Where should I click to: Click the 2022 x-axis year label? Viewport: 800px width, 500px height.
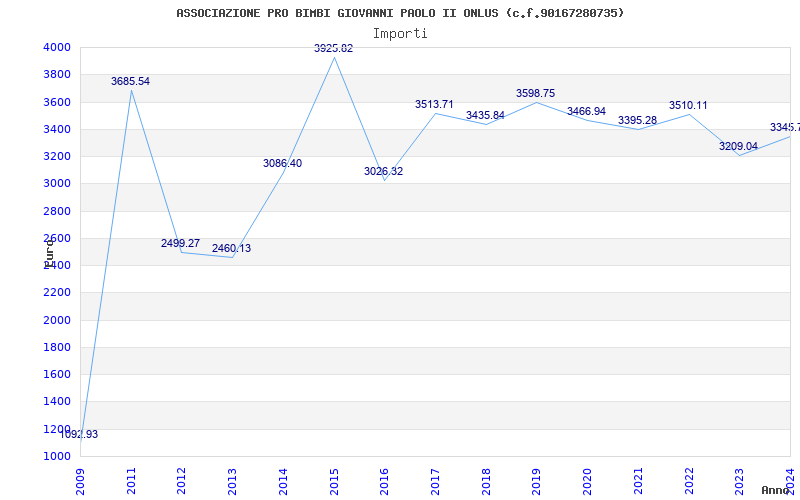(689, 481)
